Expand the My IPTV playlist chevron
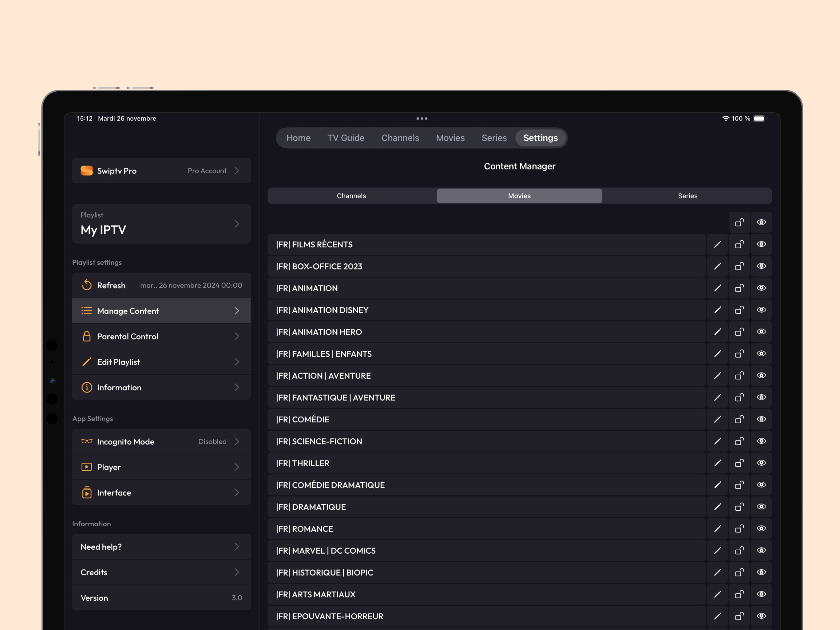The width and height of the screenshot is (840, 630). pyautogui.click(x=237, y=224)
